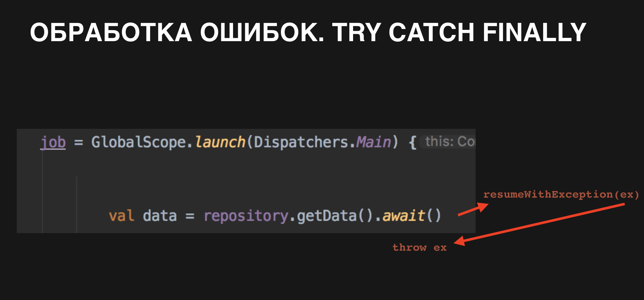Click the resumeWithException(ex) annotation text
This screenshot has width=644, height=300.
pos(561,195)
